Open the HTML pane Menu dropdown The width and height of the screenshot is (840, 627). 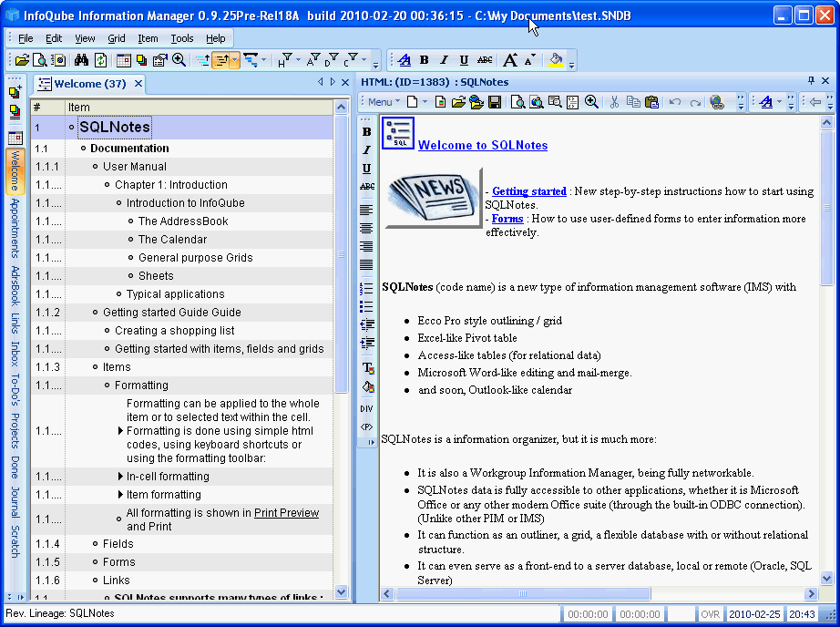click(x=384, y=102)
